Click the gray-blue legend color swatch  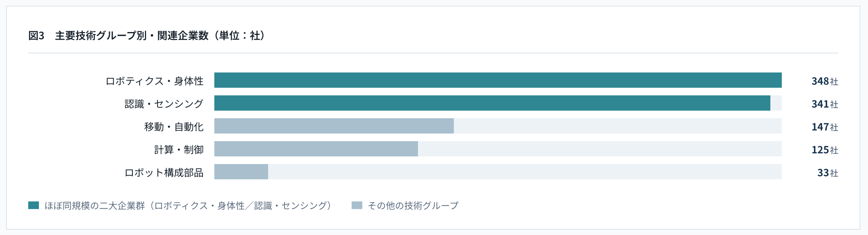pyautogui.click(x=357, y=205)
